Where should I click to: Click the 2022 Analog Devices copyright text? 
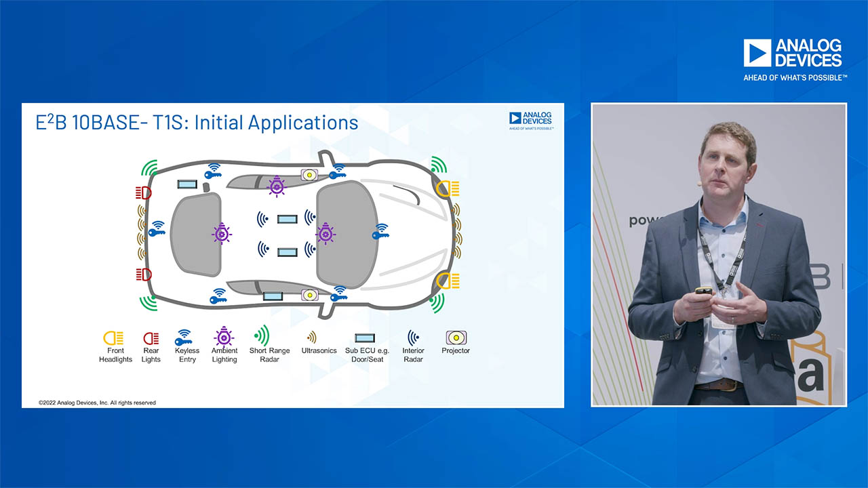click(x=98, y=403)
